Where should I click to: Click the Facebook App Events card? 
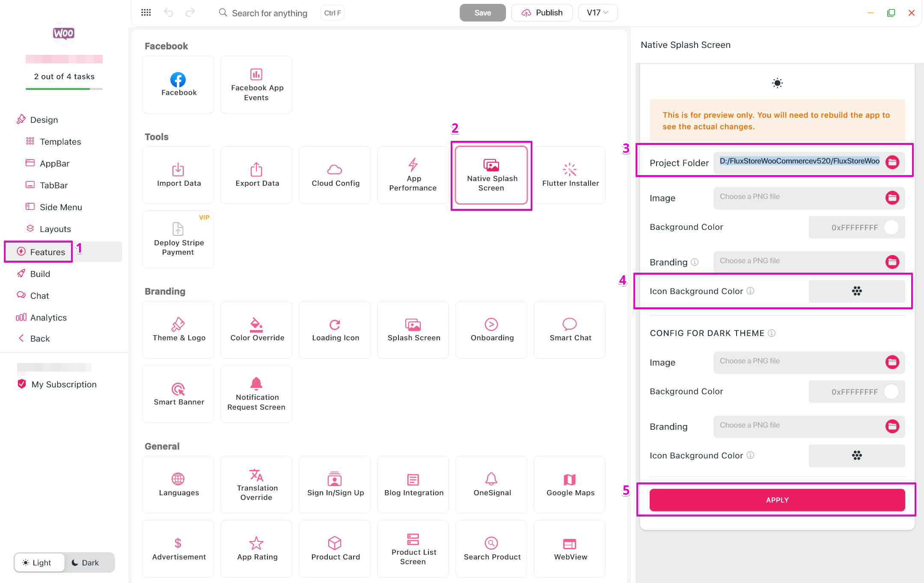256,84
